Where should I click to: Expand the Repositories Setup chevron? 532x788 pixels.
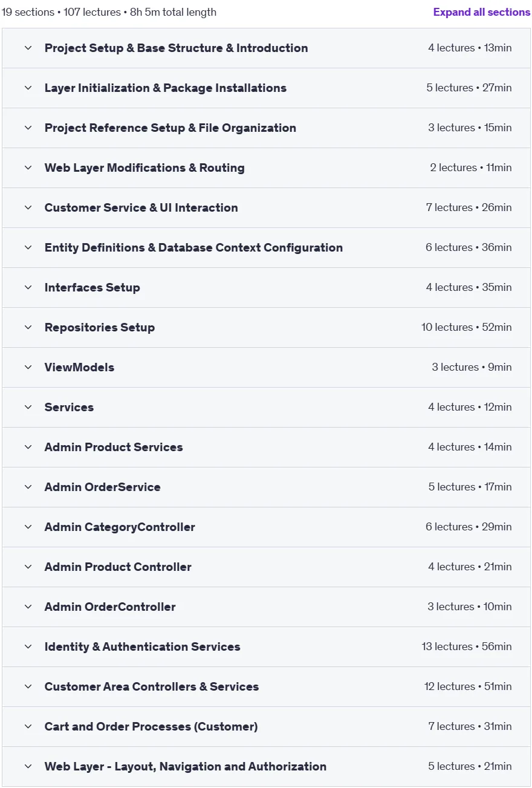pyautogui.click(x=28, y=327)
